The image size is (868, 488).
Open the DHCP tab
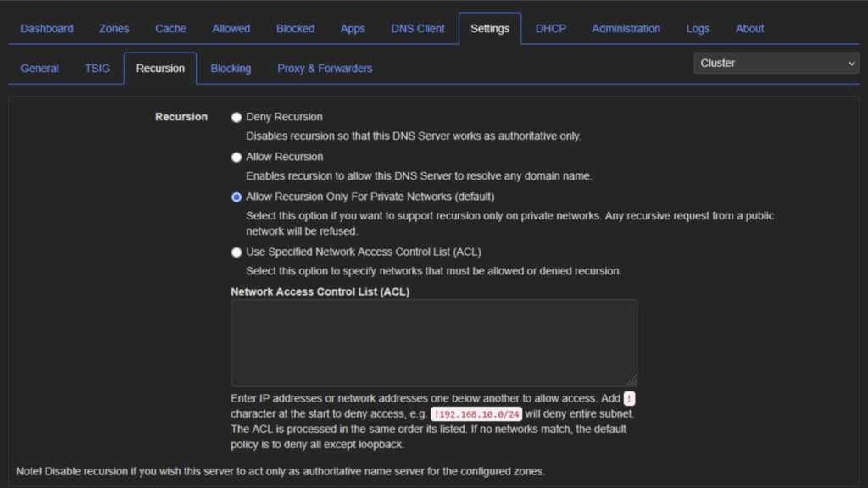click(x=551, y=28)
